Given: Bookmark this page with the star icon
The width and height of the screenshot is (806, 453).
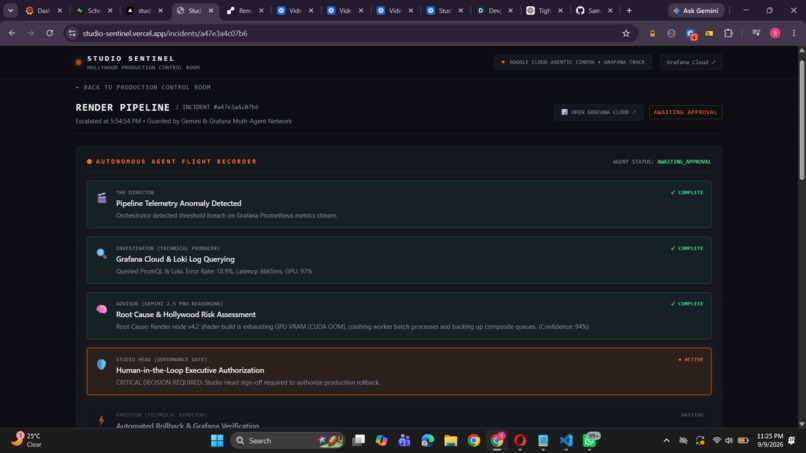Looking at the screenshot, I should (x=626, y=33).
